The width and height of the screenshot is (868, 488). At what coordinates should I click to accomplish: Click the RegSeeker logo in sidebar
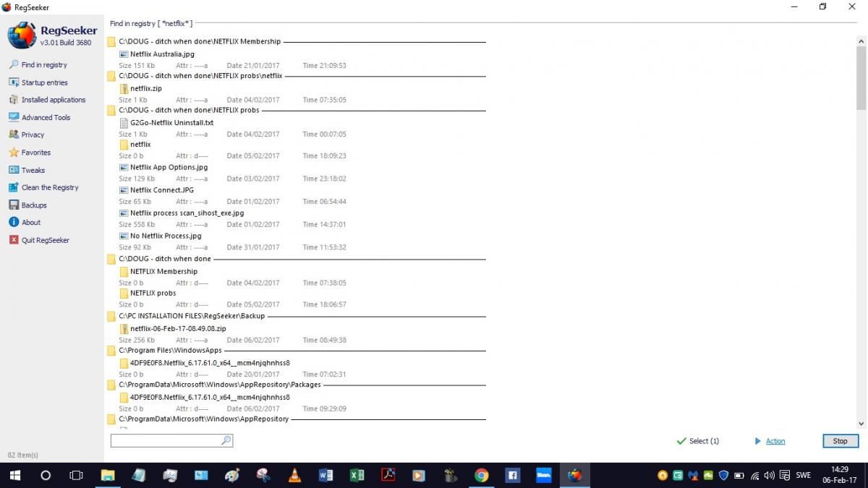pyautogui.click(x=21, y=35)
